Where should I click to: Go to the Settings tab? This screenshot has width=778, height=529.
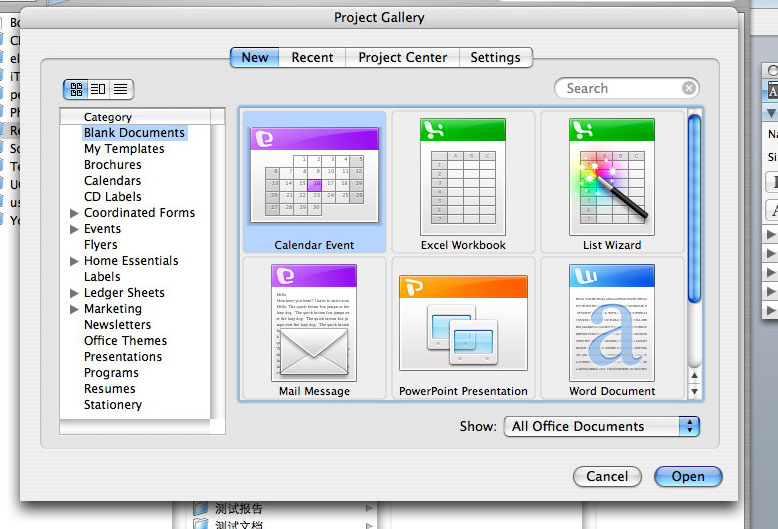pyautogui.click(x=495, y=58)
